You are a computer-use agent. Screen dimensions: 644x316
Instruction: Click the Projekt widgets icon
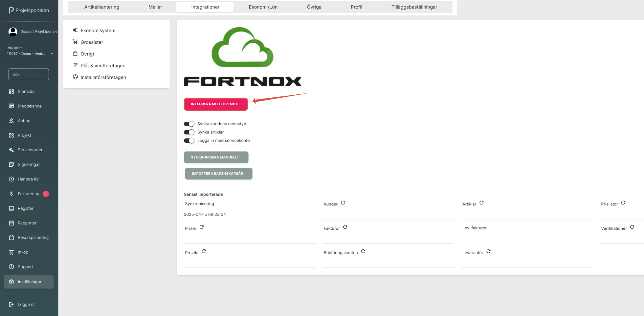[x=11, y=135]
